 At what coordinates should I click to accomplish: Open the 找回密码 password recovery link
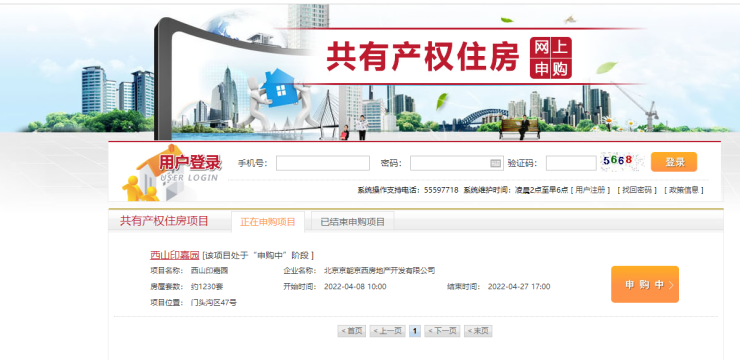(x=637, y=190)
